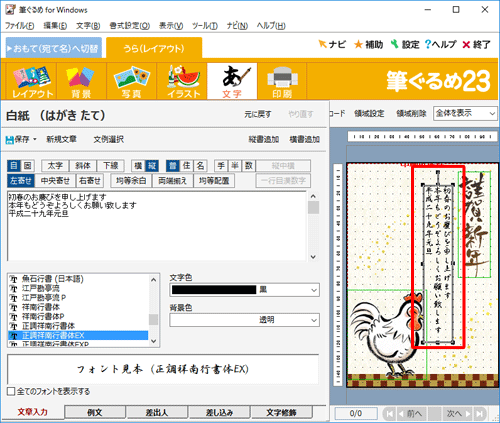This screenshot has width=500, height=423.
Task: Select 均等余白 spacing
Action: pyautogui.click(x=131, y=181)
